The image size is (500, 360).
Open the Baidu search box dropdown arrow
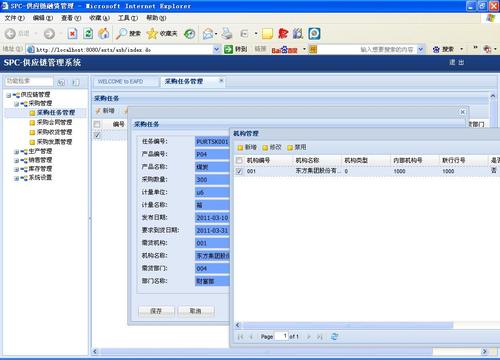(420, 50)
